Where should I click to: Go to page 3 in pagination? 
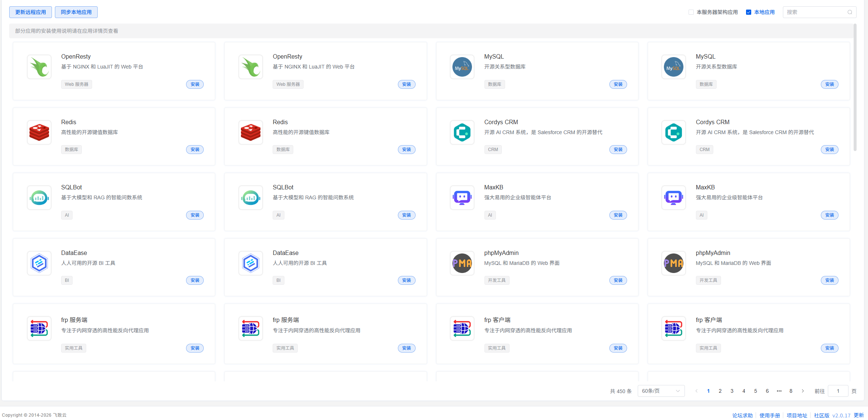coord(732,391)
